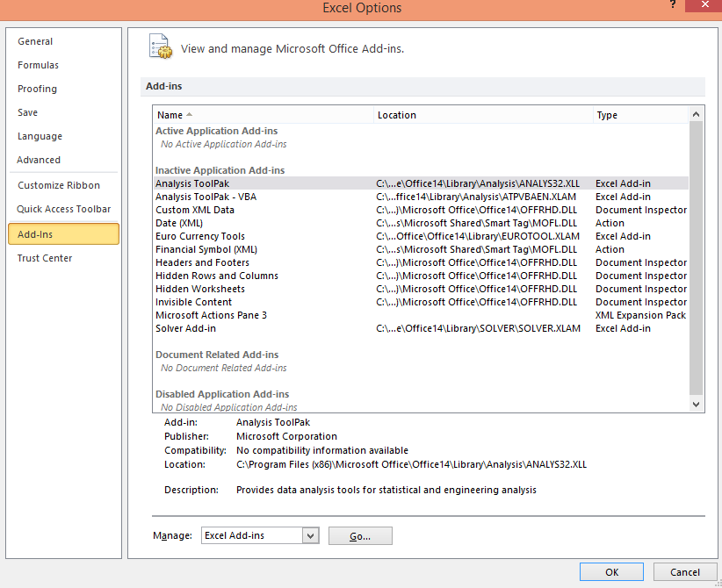Click the Microsoft Corporation publisher text
This screenshot has height=588, width=722.
(286, 437)
